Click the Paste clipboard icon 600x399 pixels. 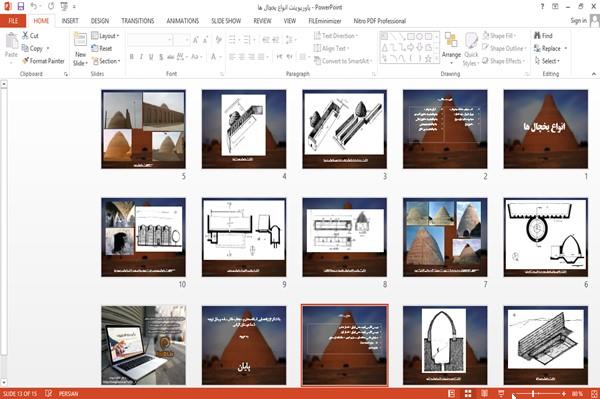(x=11, y=41)
